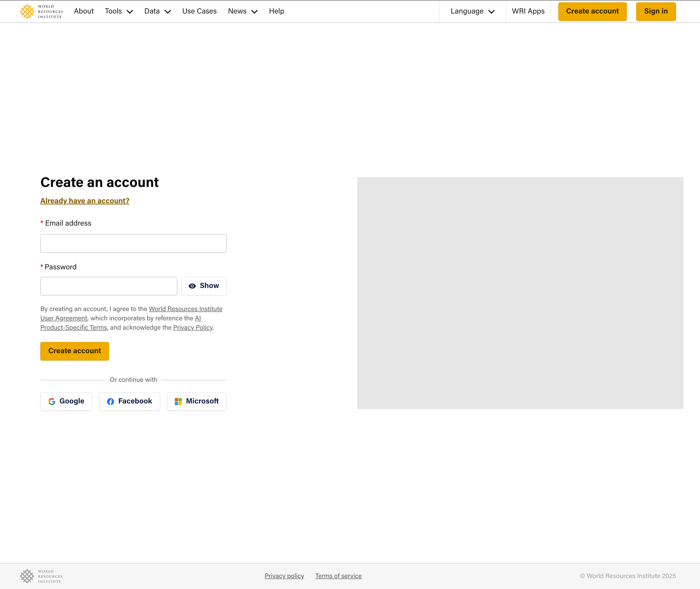The image size is (700, 589).
Task: Go to Use Cases page
Action: click(199, 11)
